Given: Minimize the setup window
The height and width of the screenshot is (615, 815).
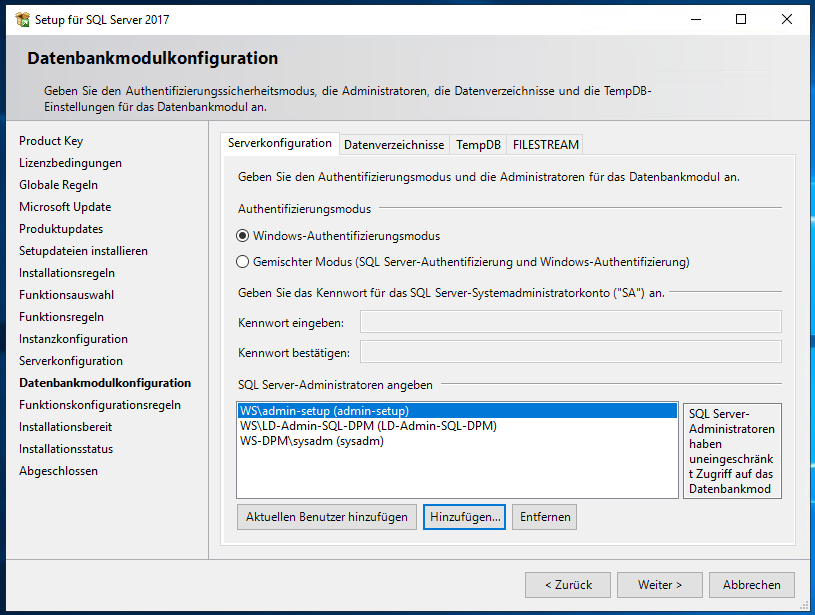Looking at the screenshot, I should click(x=696, y=20).
